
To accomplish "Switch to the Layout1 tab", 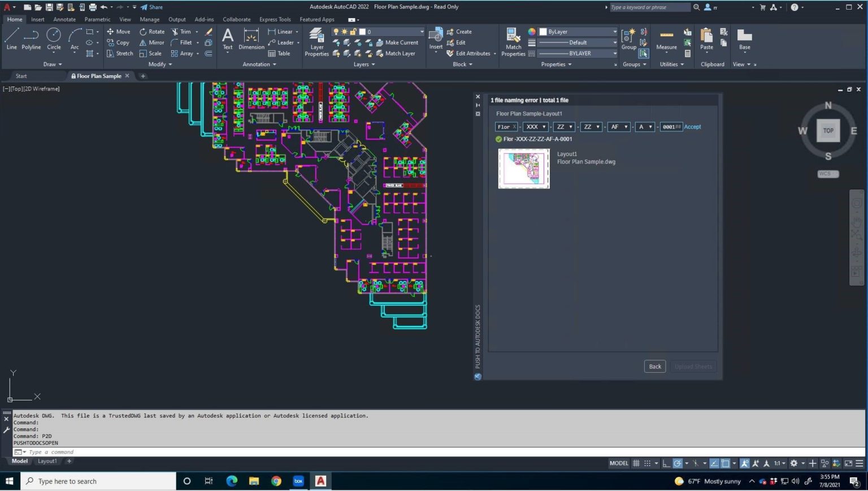I will (47, 461).
